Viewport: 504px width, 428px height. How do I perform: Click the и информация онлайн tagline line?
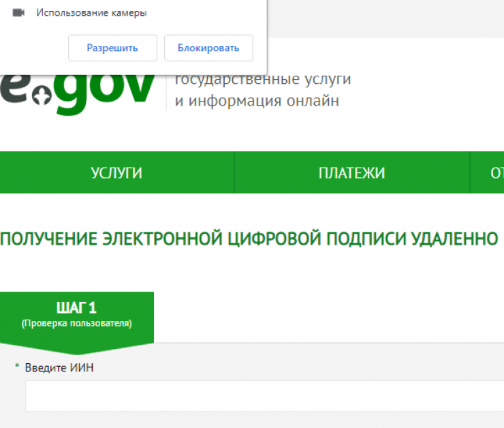click(257, 102)
